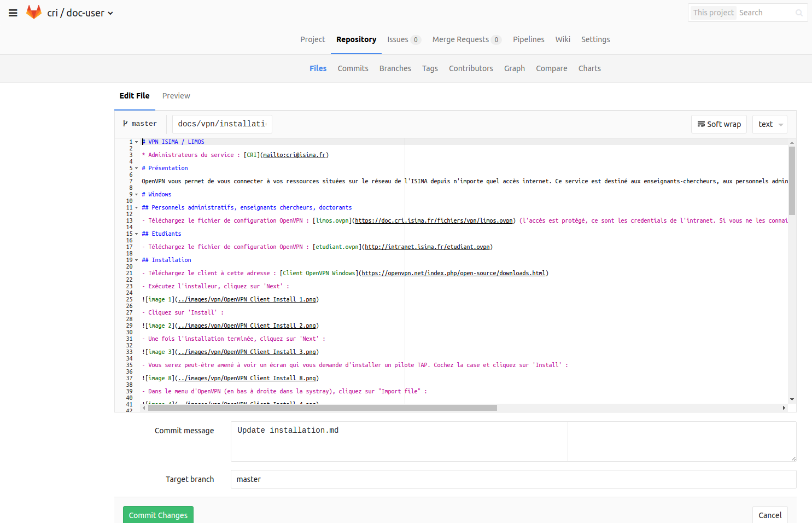
Task: Click the '# VPN ISIMA / LIMOS' heading line
Action: (173, 142)
